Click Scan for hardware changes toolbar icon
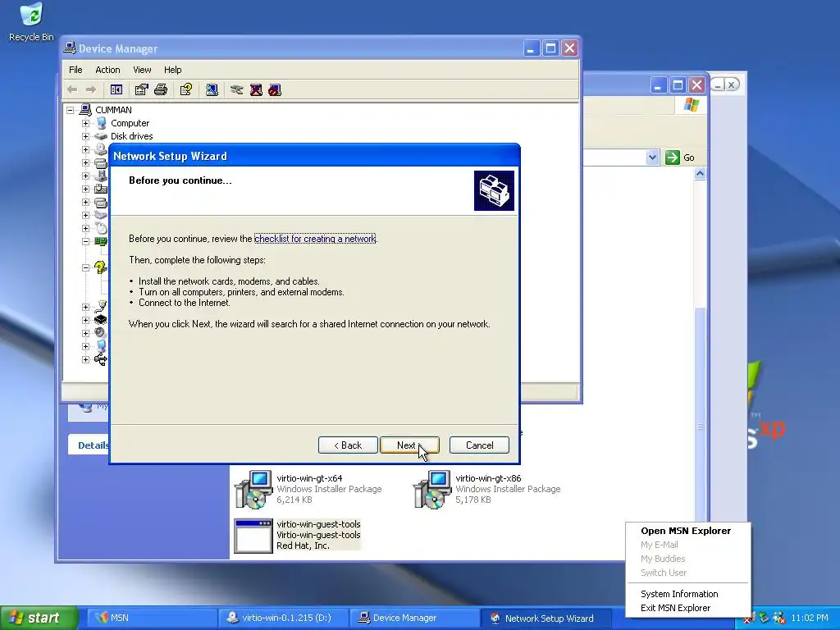Viewport: 840px width, 630px height. 212,89
